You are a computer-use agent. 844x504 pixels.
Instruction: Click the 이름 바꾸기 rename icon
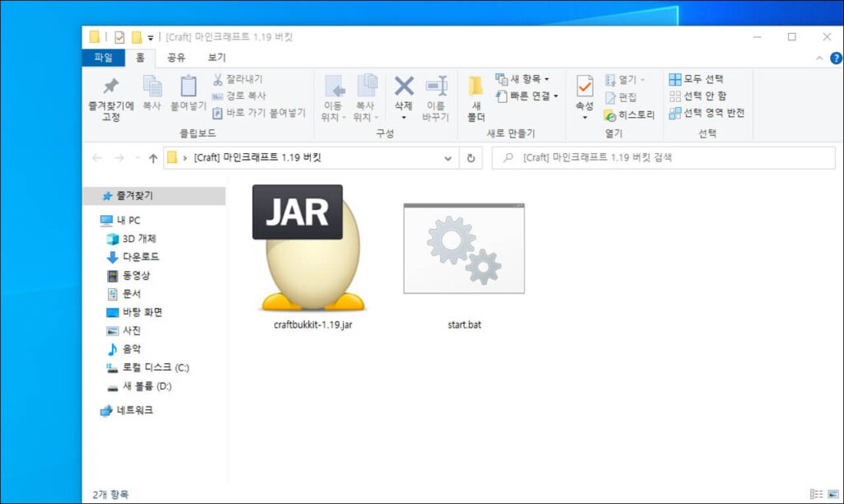(x=436, y=86)
